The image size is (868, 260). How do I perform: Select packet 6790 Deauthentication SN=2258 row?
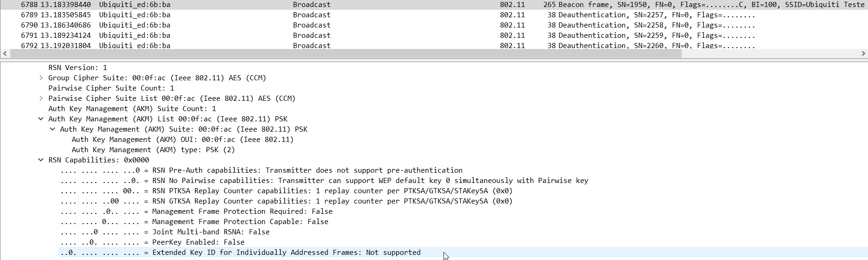[434, 25]
